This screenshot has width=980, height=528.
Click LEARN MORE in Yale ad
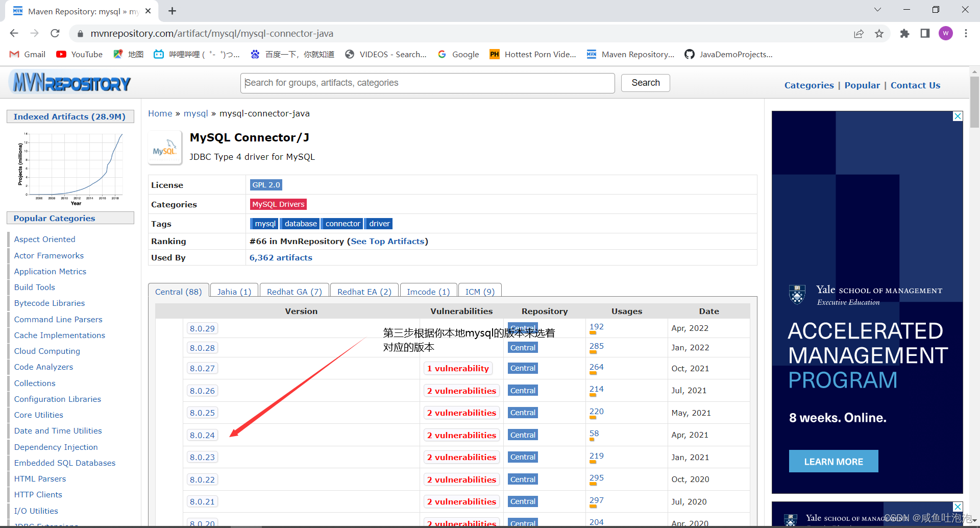(834, 462)
